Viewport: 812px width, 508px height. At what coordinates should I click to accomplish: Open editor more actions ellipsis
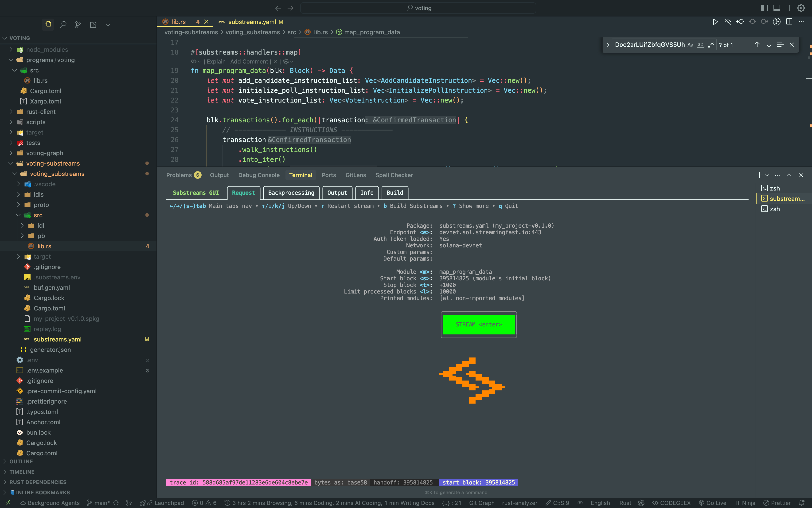tap(801, 22)
